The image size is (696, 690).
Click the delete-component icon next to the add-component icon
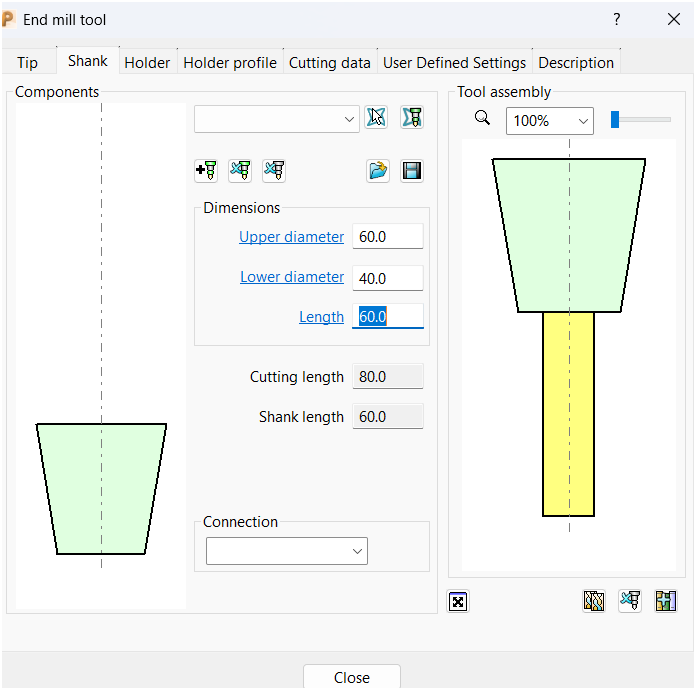click(x=240, y=171)
